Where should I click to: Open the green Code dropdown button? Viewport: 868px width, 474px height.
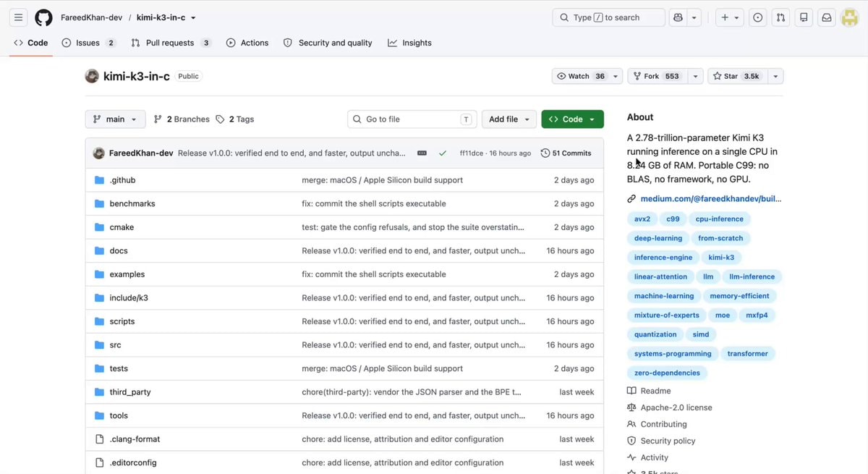pyautogui.click(x=572, y=119)
